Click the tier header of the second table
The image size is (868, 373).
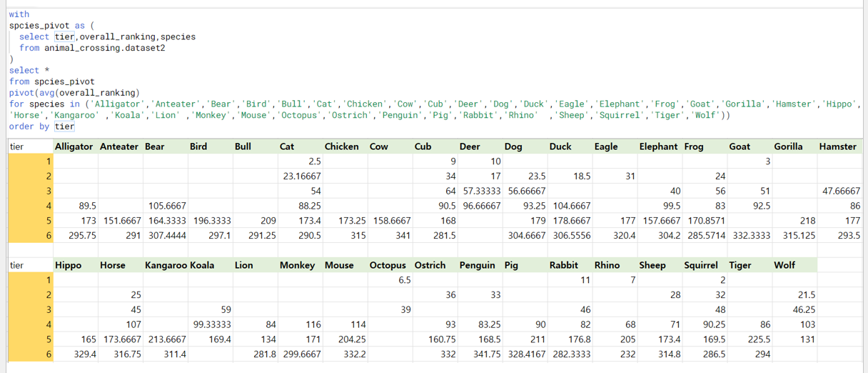[17, 265]
